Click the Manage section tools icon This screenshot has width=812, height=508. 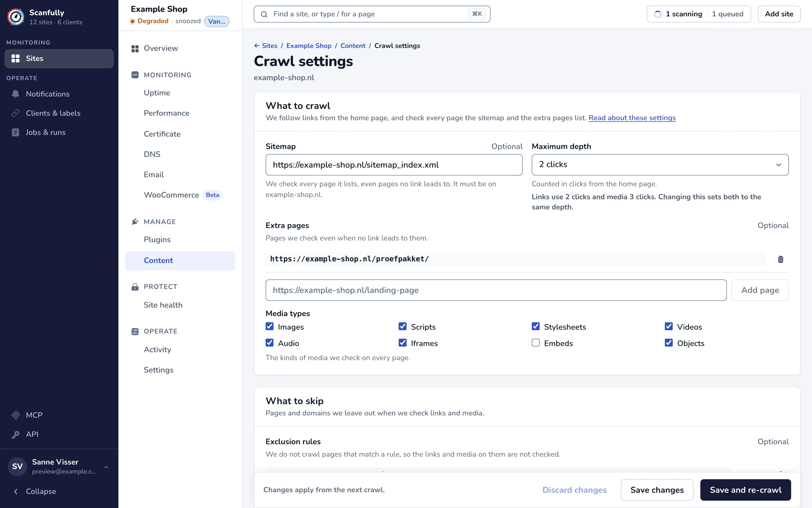(135, 222)
